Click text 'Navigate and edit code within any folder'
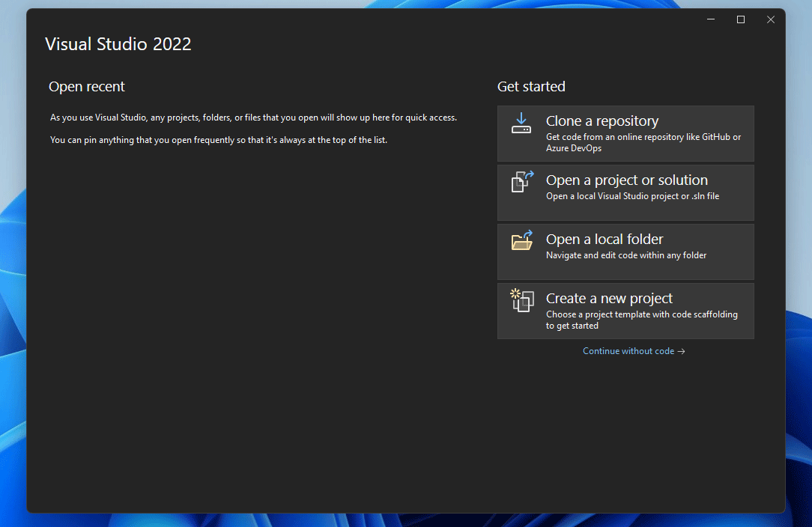812x527 pixels. tap(626, 255)
